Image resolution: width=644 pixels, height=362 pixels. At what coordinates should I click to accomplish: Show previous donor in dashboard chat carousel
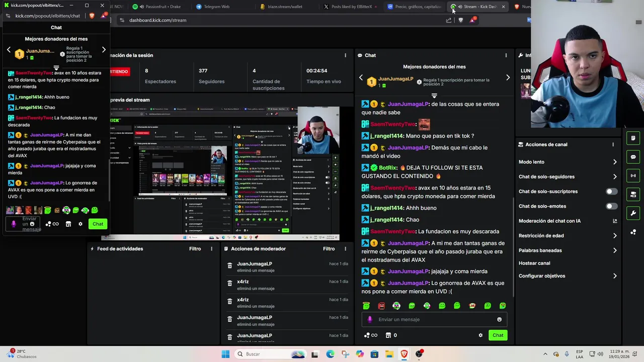tap(361, 77)
